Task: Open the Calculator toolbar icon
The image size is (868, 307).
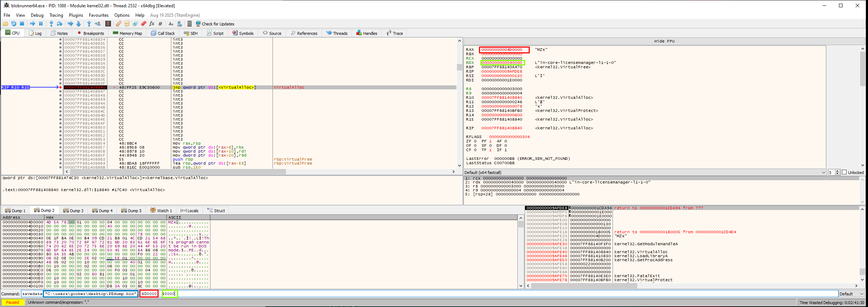Action: 189,24
